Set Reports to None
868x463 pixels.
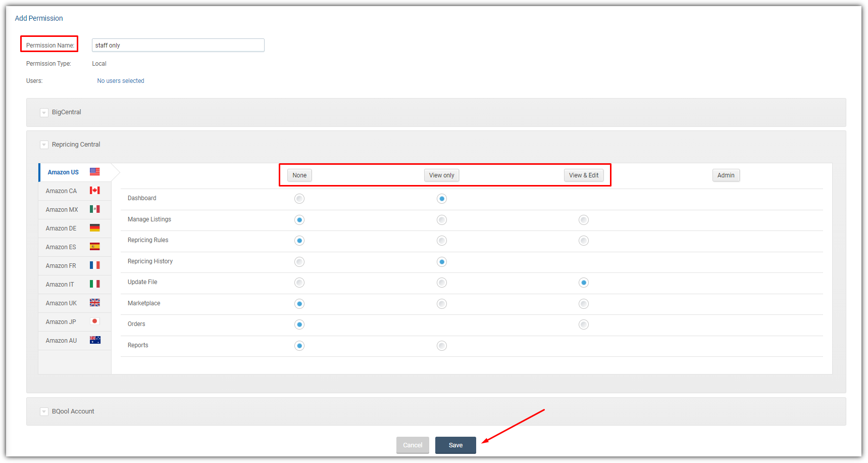coord(299,346)
